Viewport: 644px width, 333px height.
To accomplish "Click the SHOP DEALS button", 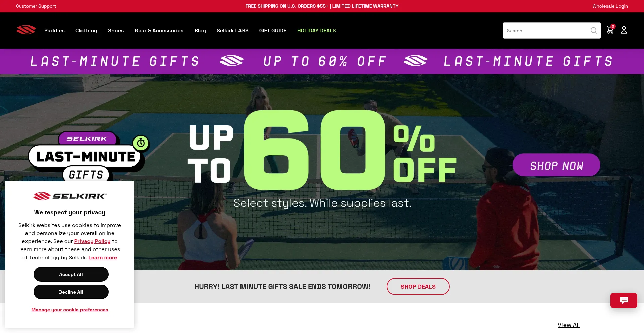I will click(x=418, y=287).
